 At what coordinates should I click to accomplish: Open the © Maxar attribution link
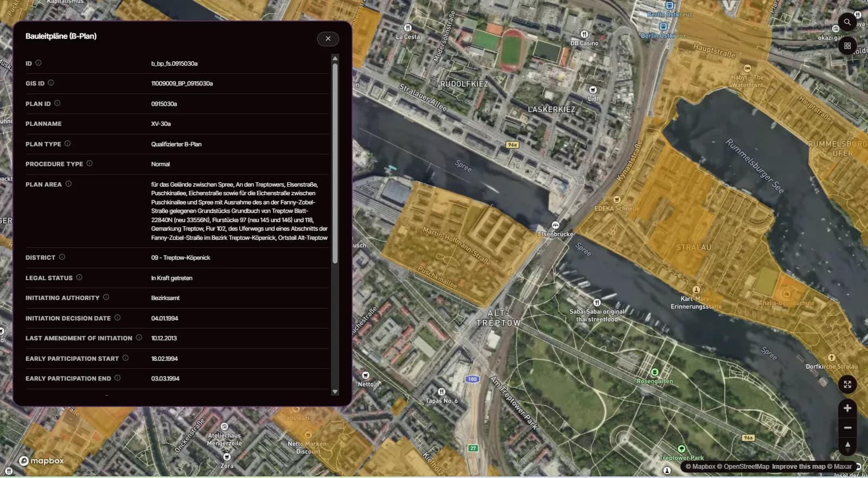[x=839, y=467]
